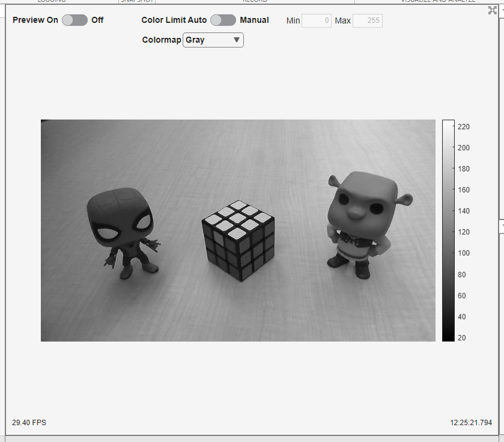Expand the side panel arrow on right edge
Viewport: 504px width, 442px height.
pyautogui.click(x=501, y=225)
